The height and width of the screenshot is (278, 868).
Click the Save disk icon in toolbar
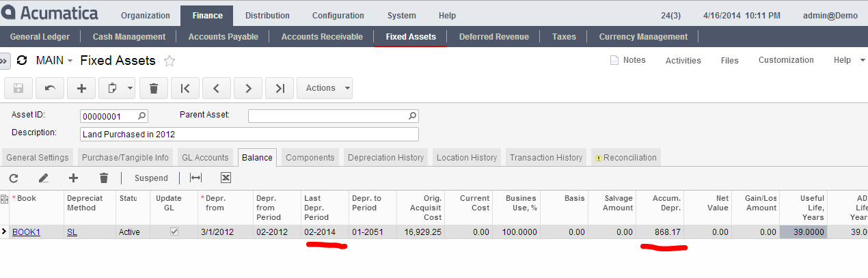18,88
